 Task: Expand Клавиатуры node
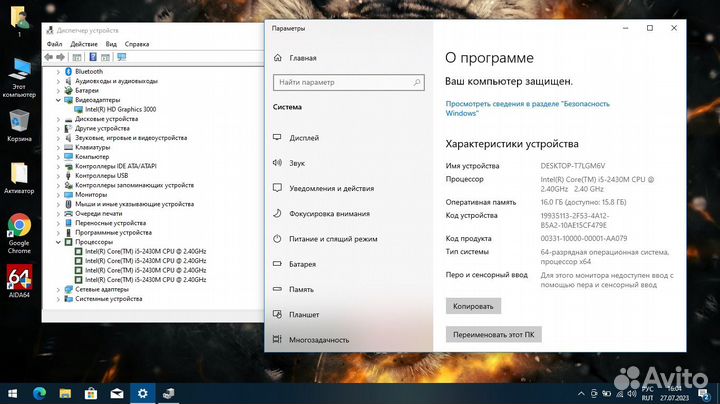[x=58, y=147]
